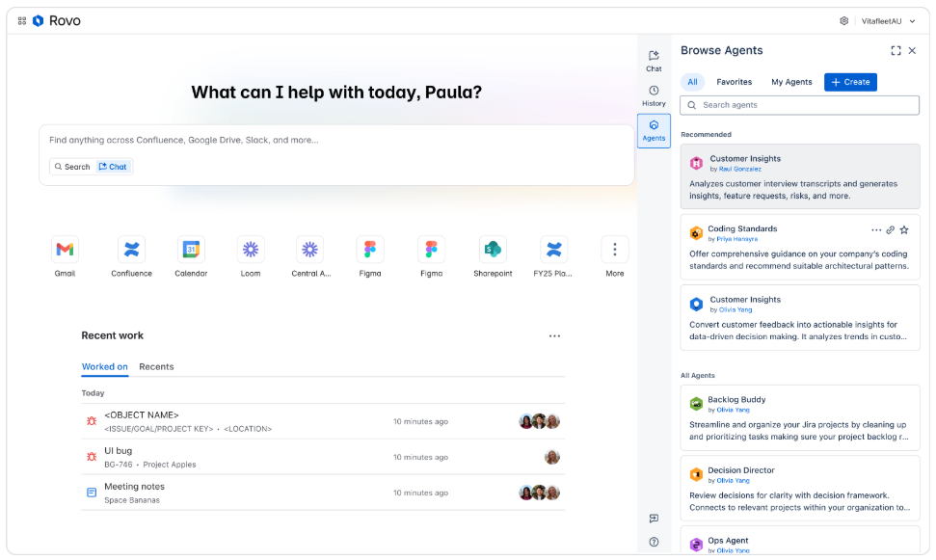Screen dimensions: 936x560
Task: Open Customer Insights agent by Raul Gonzalez
Action: [800, 176]
